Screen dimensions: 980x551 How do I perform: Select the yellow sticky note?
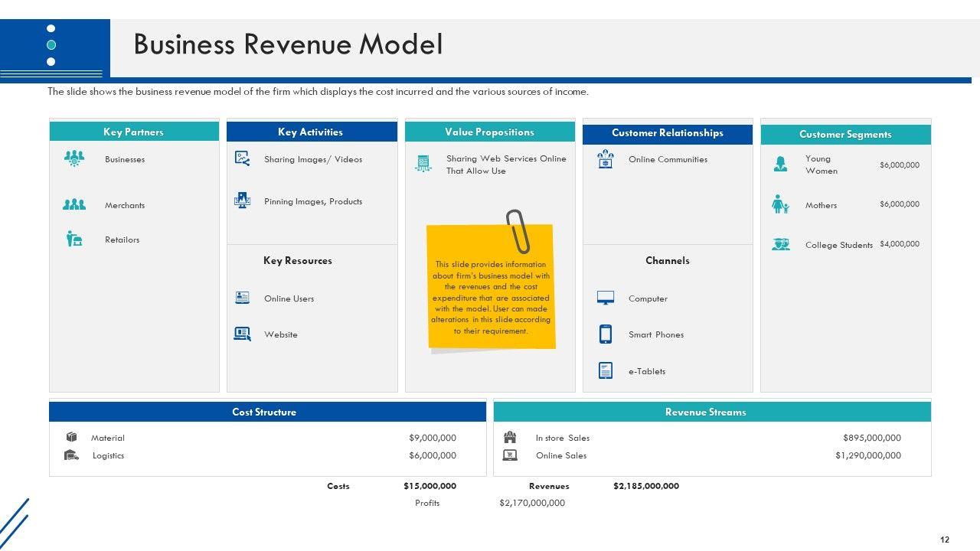tap(490, 298)
